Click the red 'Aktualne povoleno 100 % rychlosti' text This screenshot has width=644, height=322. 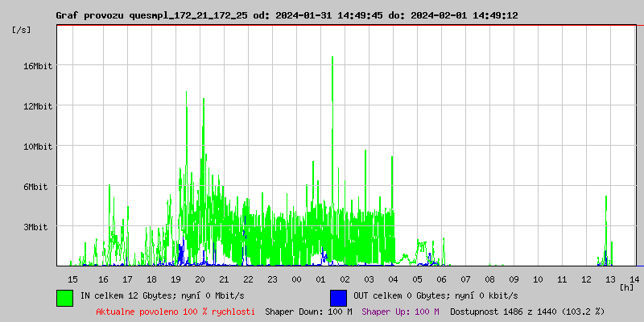click(x=175, y=312)
